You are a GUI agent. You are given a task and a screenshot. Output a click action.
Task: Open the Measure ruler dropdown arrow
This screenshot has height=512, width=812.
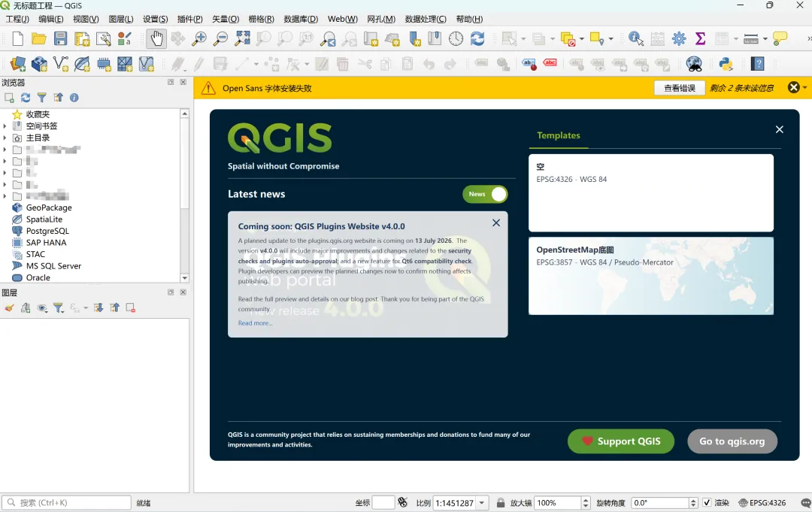click(765, 39)
